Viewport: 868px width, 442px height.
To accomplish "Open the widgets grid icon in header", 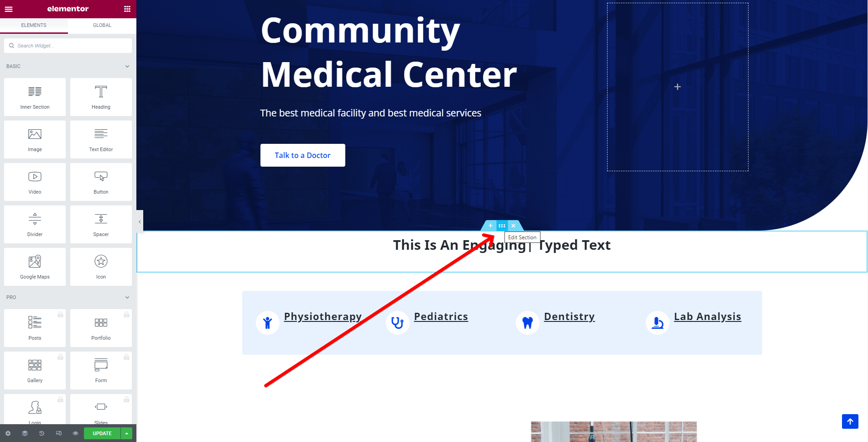I will 127,9.
